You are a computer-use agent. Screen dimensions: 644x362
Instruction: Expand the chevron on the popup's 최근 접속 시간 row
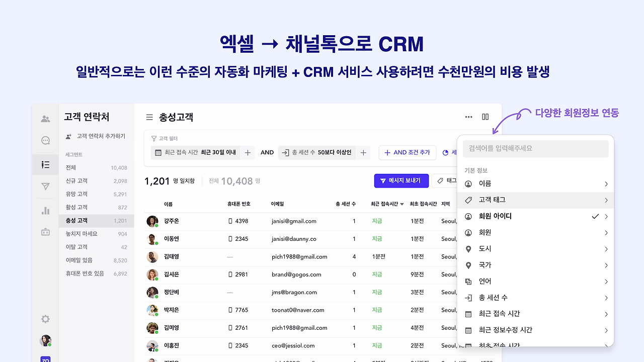(x=606, y=314)
